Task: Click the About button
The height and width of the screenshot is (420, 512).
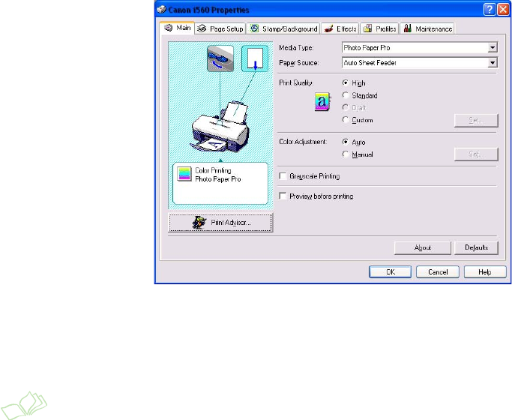Action: (423, 248)
